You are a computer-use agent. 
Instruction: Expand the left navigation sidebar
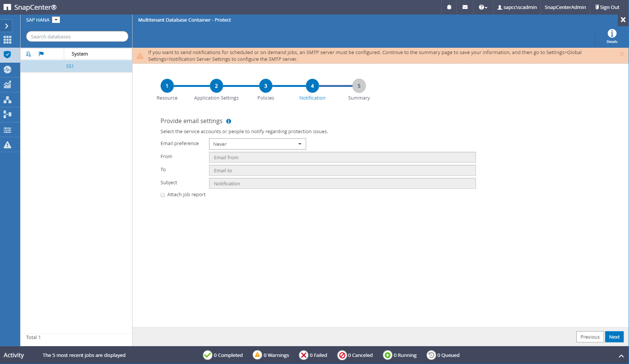coord(6,26)
